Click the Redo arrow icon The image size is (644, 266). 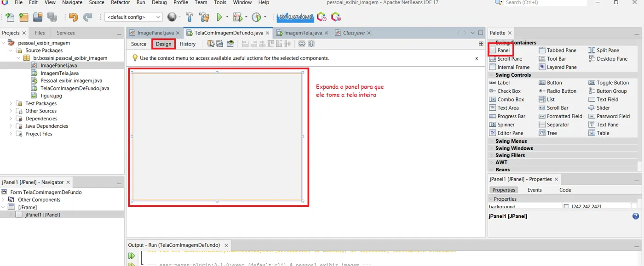tap(87, 17)
